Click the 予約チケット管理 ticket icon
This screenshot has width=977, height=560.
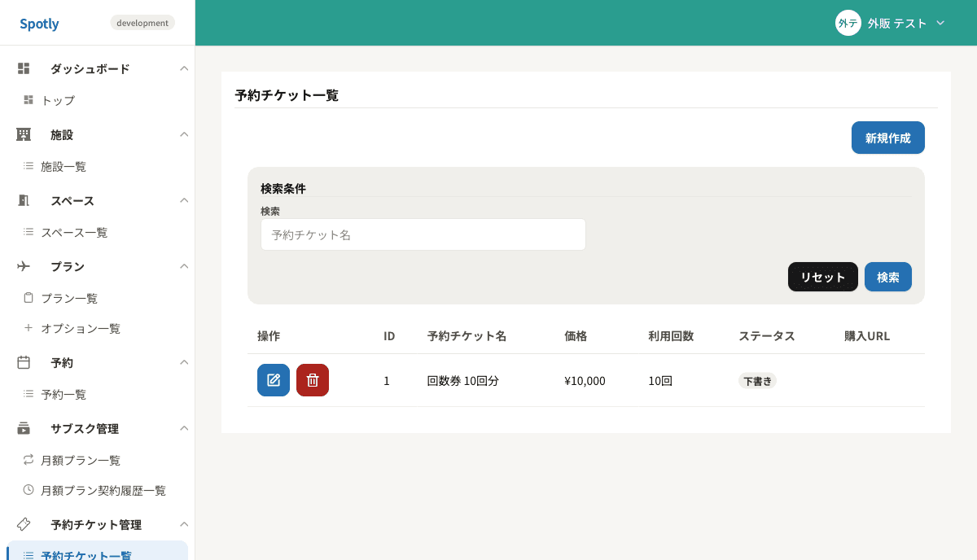(x=24, y=524)
